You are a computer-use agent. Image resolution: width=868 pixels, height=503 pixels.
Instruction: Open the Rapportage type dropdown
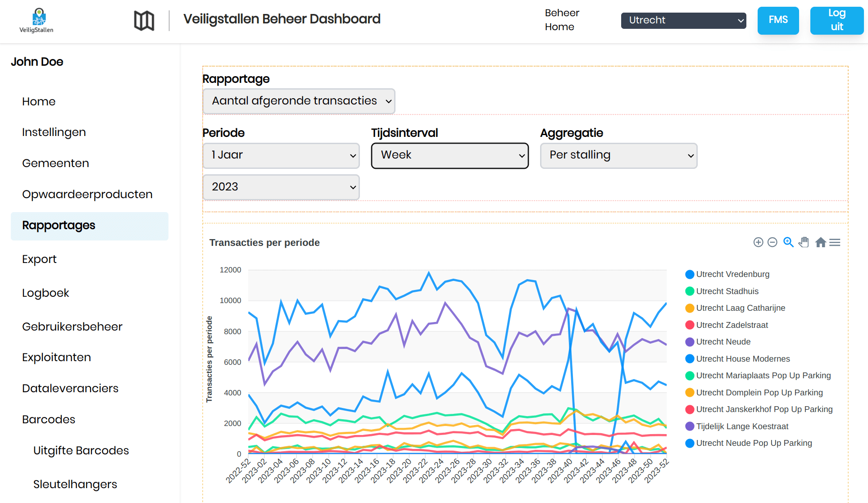click(299, 101)
